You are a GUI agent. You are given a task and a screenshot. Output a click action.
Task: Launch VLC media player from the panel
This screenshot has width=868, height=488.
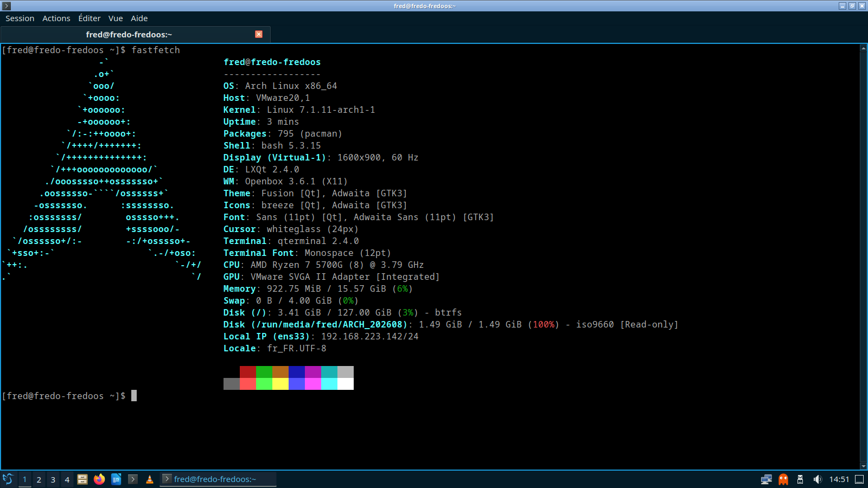(150, 479)
